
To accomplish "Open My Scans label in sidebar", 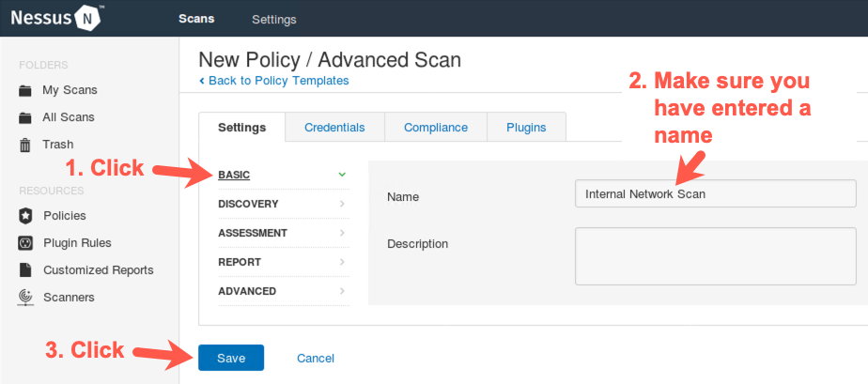I will 70,90.
